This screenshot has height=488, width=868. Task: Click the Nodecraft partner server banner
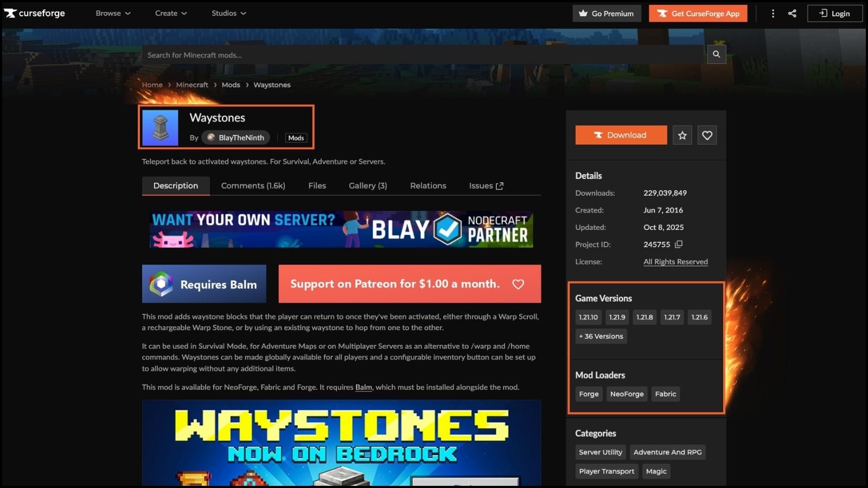(341, 229)
